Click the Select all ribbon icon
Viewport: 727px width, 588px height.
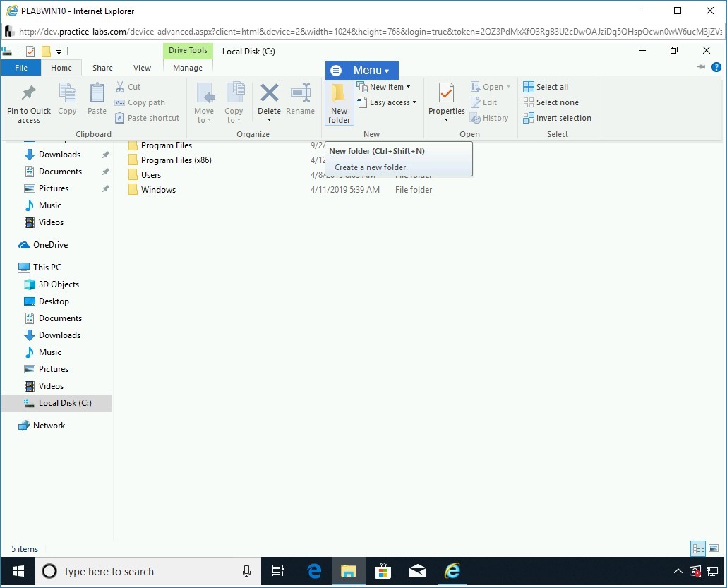pos(546,87)
